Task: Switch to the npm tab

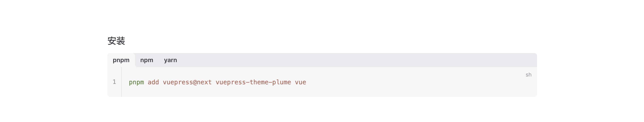Action: (x=147, y=60)
